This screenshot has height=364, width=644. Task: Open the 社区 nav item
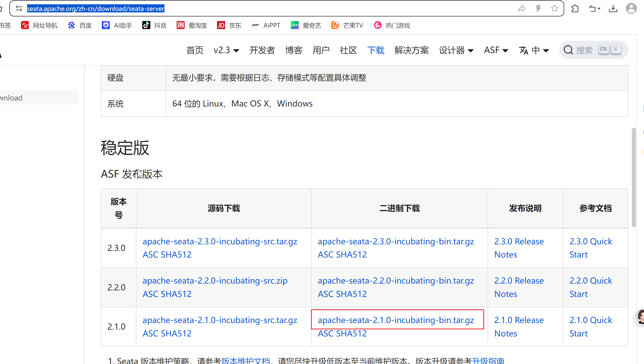[x=348, y=50]
